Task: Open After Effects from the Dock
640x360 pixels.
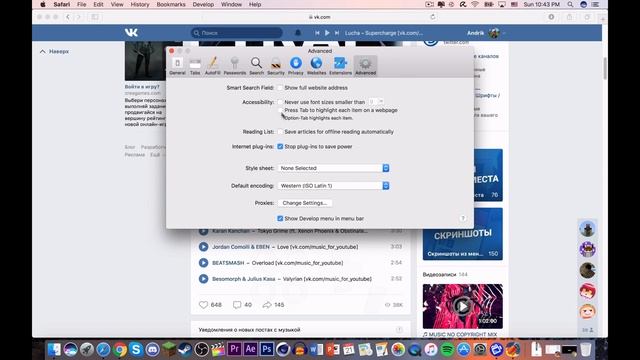Action: coord(251,349)
